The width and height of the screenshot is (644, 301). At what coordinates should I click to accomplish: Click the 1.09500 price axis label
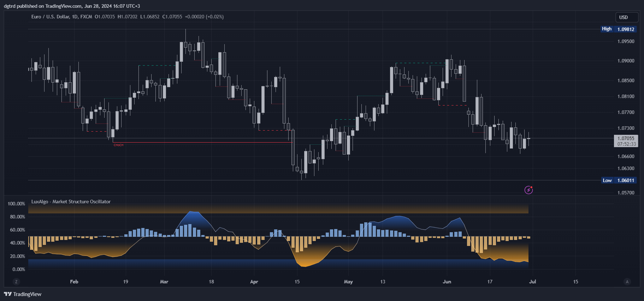coord(626,41)
